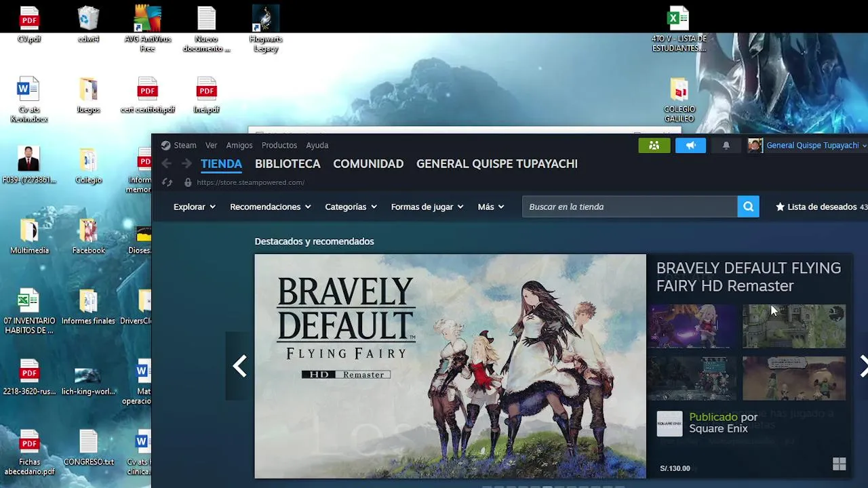Viewport: 868px width, 488px height.
Task: Open the Colegio folder on desktop
Action: pyautogui.click(x=88, y=166)
